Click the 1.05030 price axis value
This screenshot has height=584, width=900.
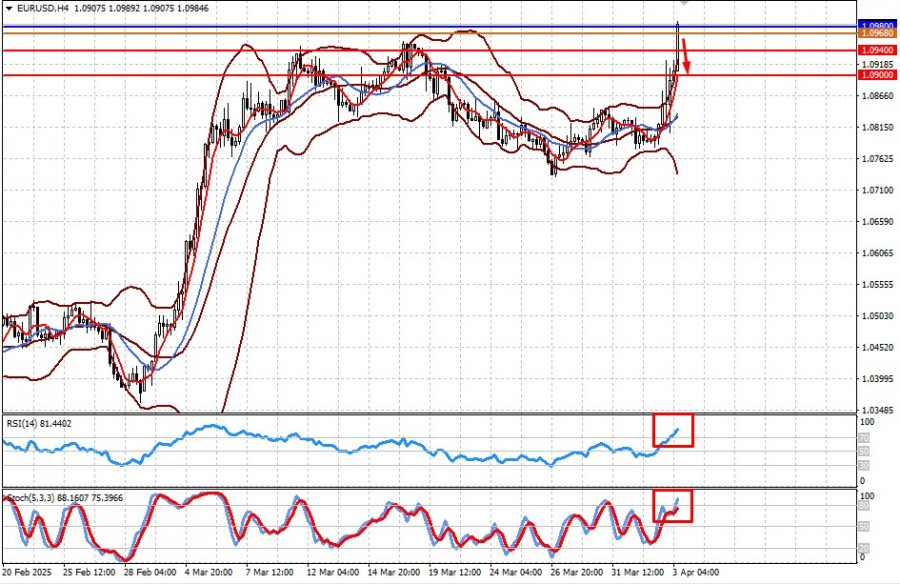[x=878, y=315]
